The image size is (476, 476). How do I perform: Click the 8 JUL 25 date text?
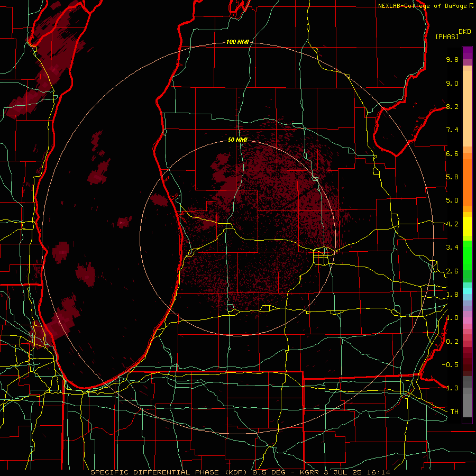344,472
